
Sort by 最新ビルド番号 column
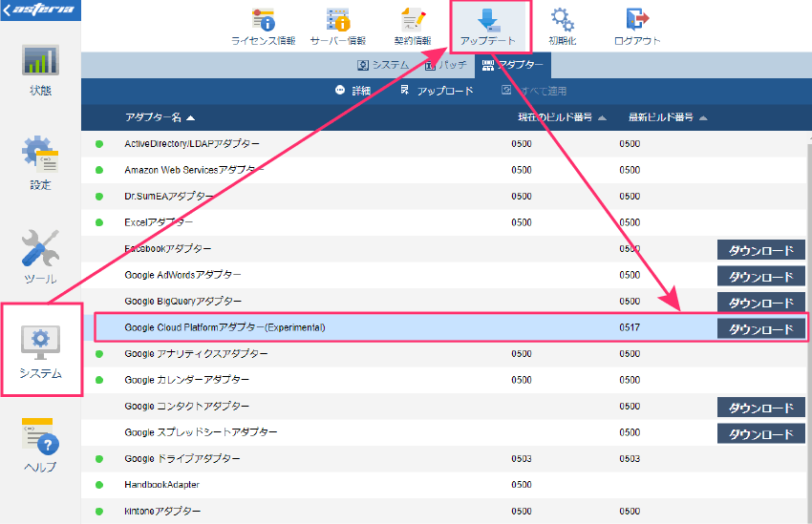tap(668, 117)
